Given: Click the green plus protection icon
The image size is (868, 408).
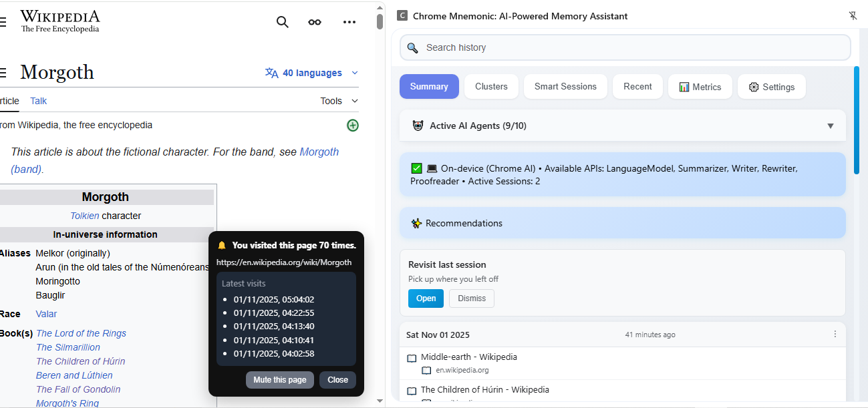Looking at the screenshot, I should point(353,125).
